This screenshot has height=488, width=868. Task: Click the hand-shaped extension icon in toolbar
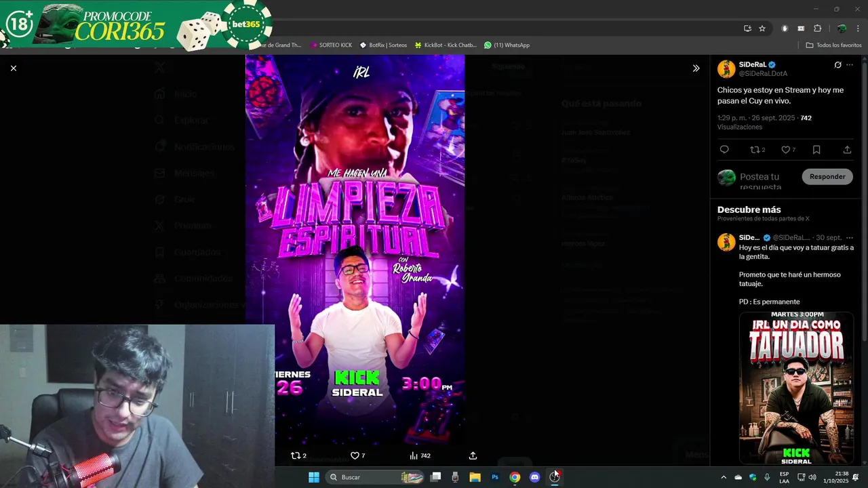point(785,28)
